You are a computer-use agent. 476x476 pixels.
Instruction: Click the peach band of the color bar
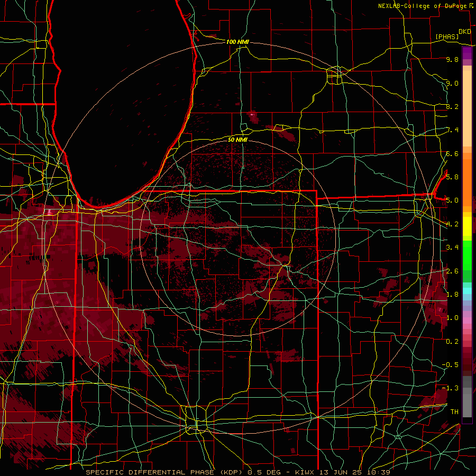(x=467, y=108)
